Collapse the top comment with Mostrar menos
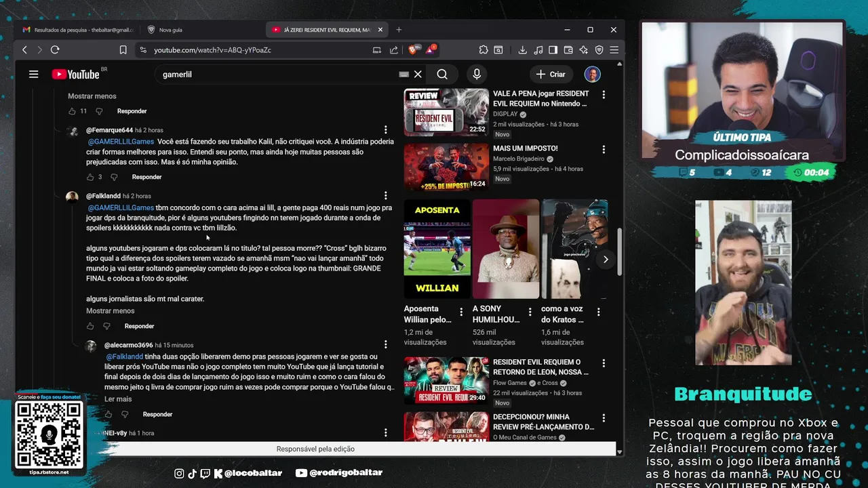The height and width of the screenshot is (488, 868). (x=92, y=96)
